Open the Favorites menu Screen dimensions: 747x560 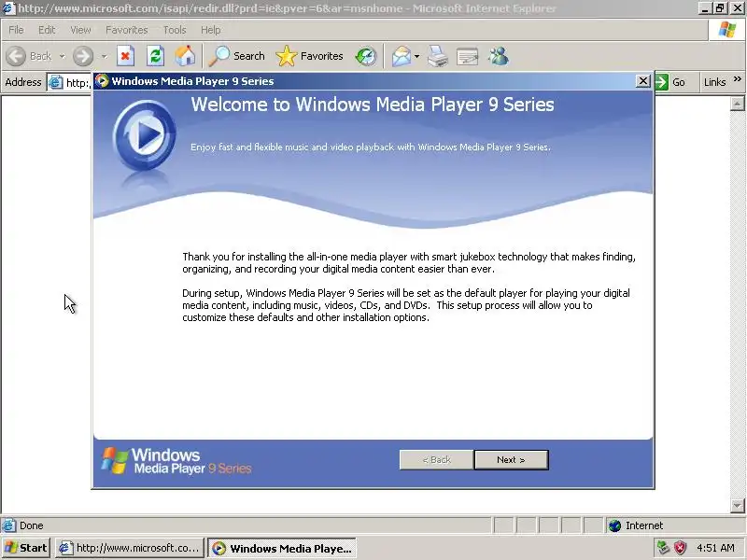127,30
